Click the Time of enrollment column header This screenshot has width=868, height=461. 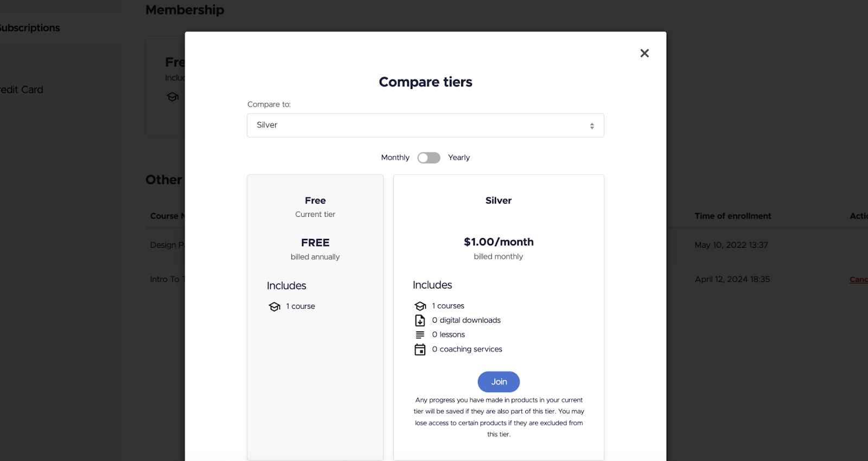click(733, 216)
